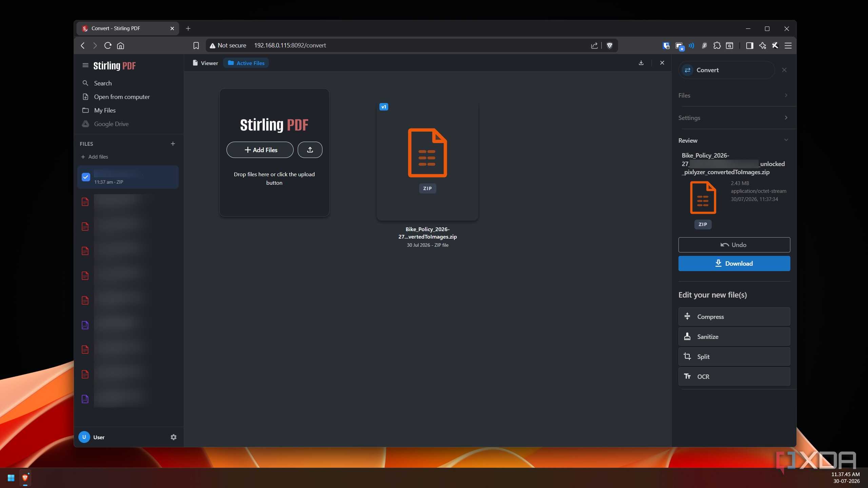Toggle the Stirling PDF hamburger sidebar menu

coord(85,65)
